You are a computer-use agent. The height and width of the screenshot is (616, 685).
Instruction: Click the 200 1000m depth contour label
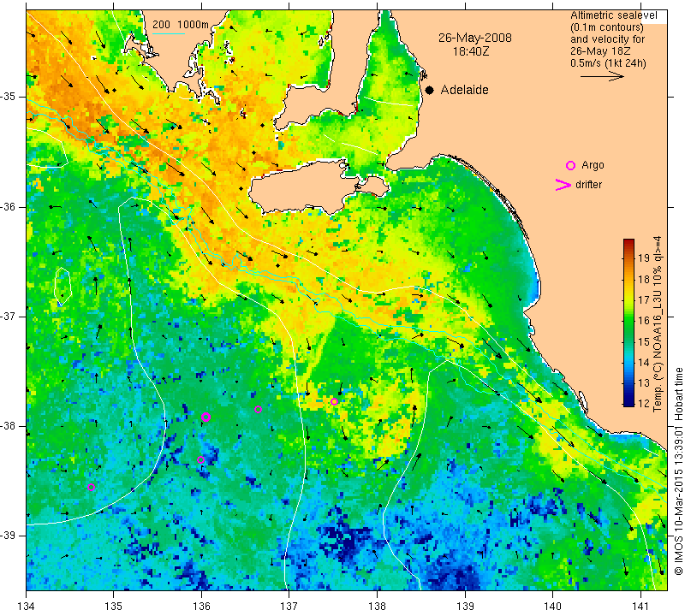[x=181, y=25]
